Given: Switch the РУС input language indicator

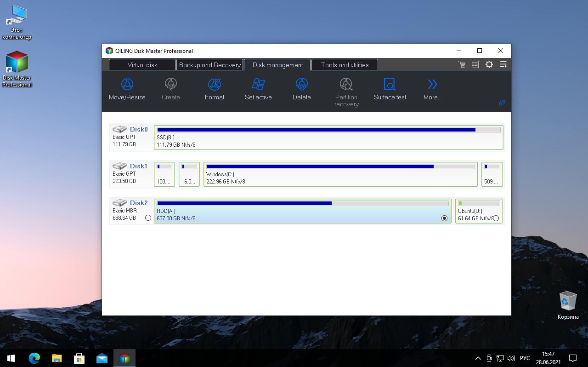Looking at the screenshot, I should 525,358.
